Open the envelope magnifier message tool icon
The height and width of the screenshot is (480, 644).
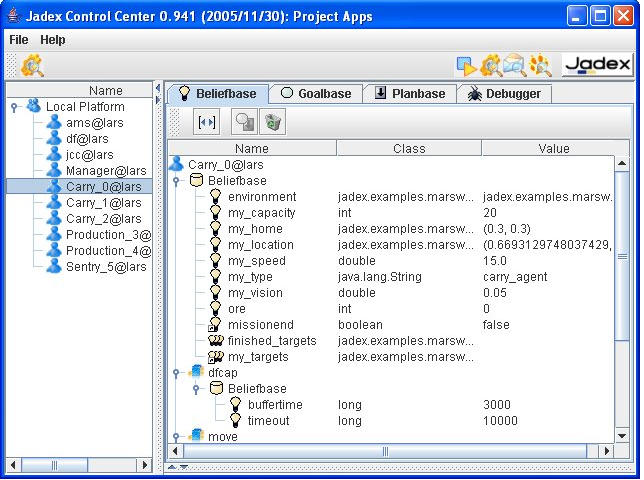click(x=514, y=65)
